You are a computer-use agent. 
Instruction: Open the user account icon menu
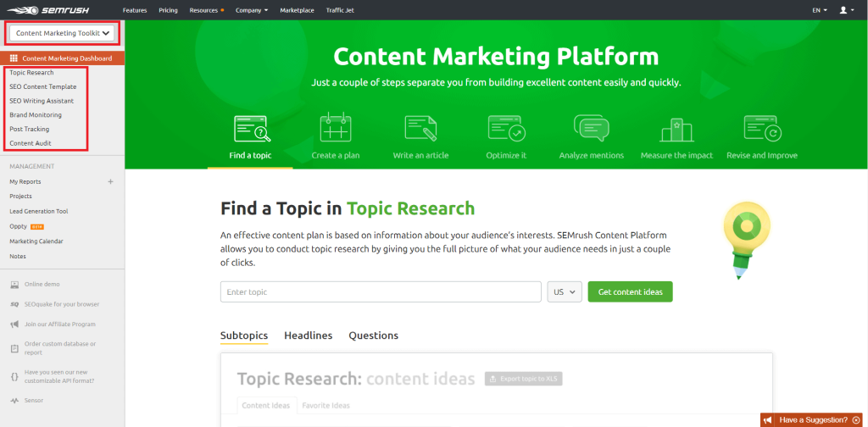point(847,10)
